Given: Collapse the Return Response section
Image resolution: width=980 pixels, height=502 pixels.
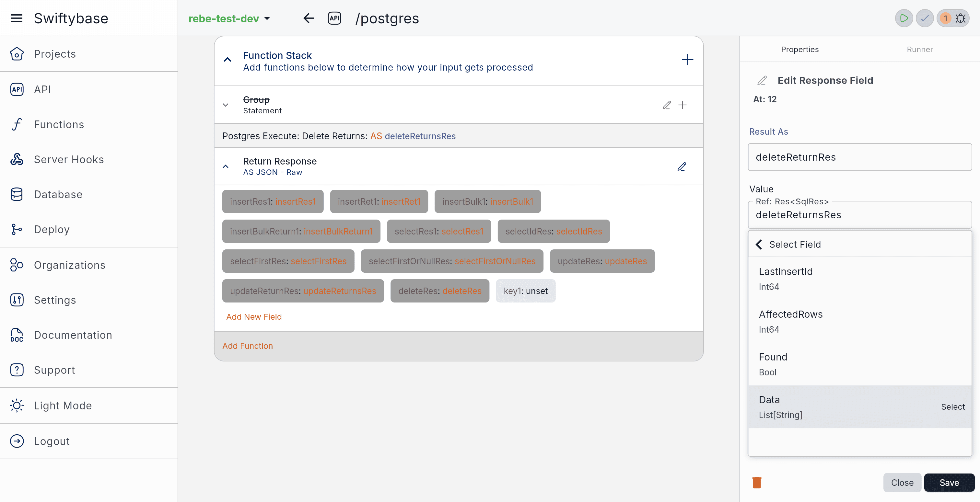Looking at the screenshot, I should point(226,166).
